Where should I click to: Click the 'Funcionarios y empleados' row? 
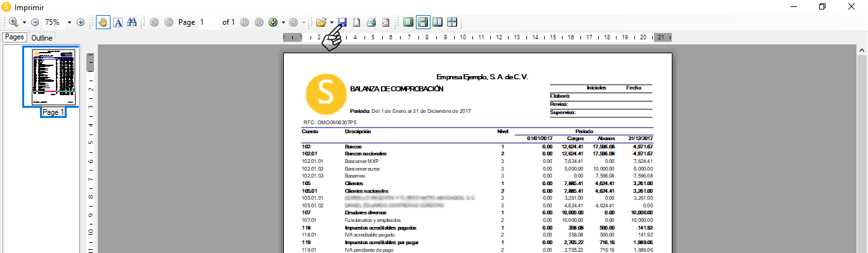tap(477, 219)
